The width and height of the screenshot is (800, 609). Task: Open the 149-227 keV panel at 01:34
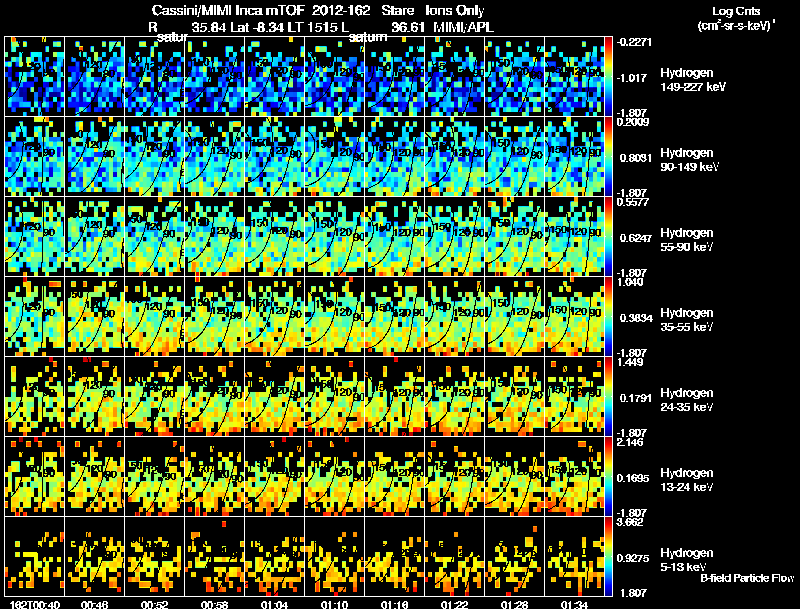tap(574, 75)
